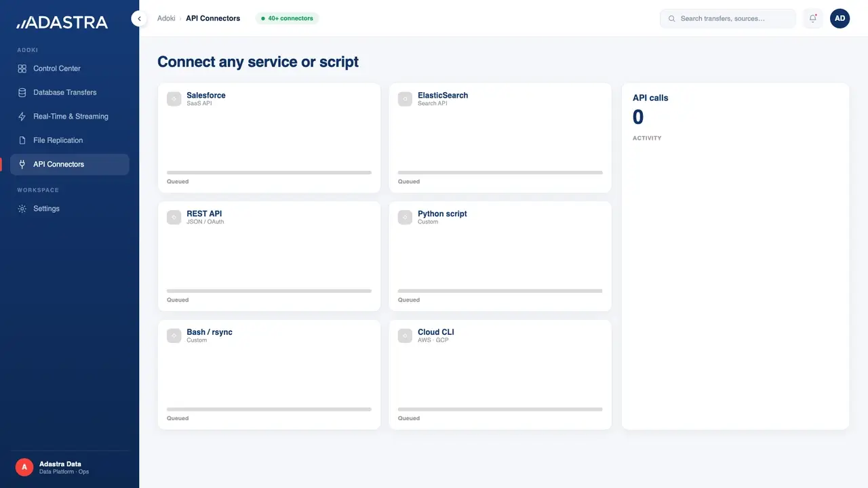Focus the search transfers input field
868x488 pixels.
[x=728, y=18]
